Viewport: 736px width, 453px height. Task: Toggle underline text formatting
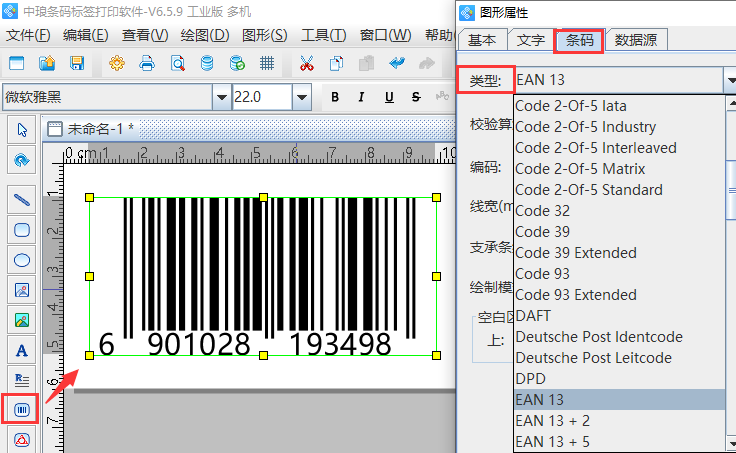387,97
